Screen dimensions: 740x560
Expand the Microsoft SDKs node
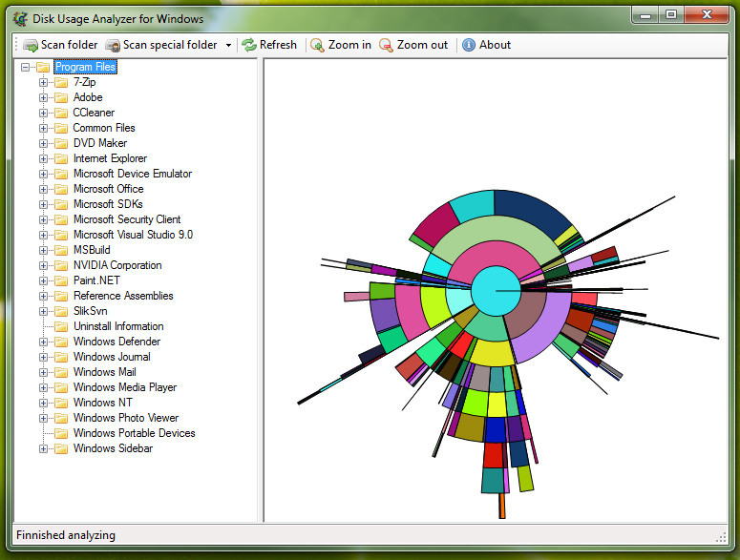43,204
